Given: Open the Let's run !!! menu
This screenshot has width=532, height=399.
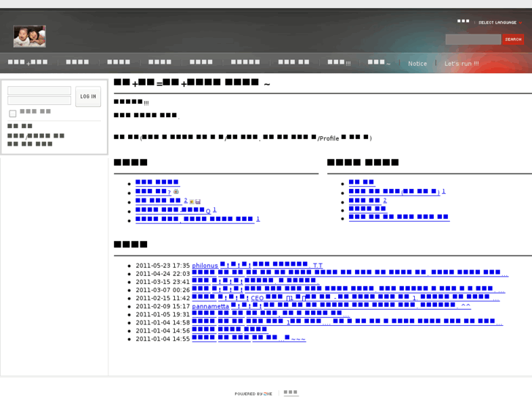Looking at the screenshot, I should (462, 64).
